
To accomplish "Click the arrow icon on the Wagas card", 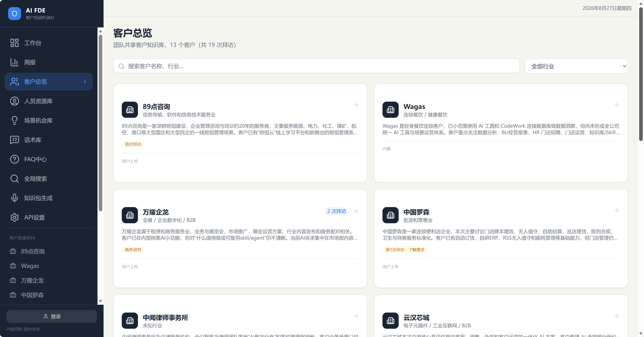I will coord(616,105).
